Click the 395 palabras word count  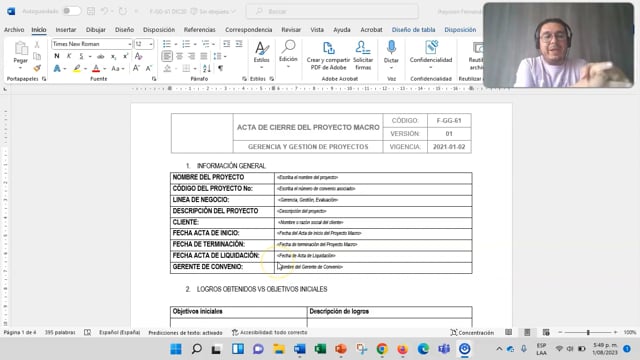[x=60, y=333]
